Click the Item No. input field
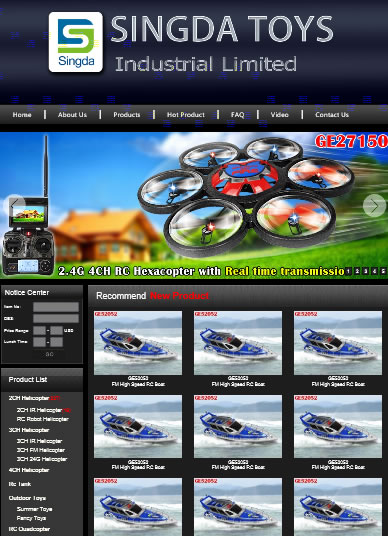This screenshot has width=388, height=536. [x=56, y=307]
